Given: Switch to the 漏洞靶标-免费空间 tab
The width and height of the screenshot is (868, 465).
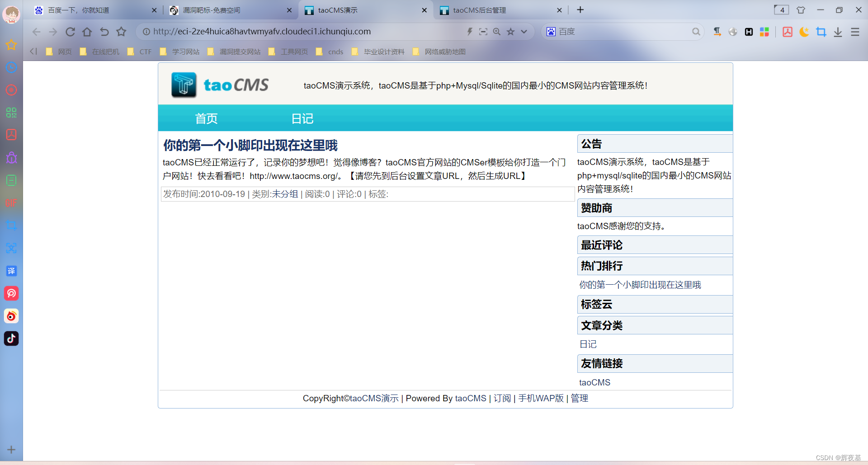Looking at the screenshot, I should coord(231,10).
